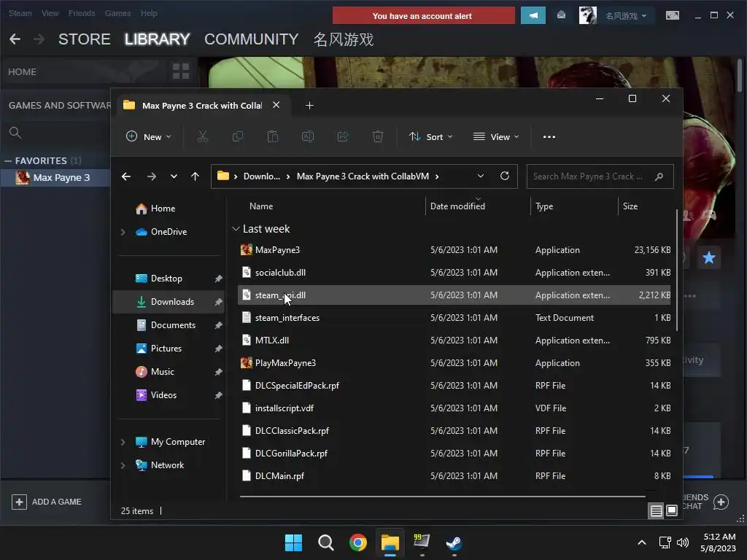Open taskbar Search
Viewport: 747px width, 560px height.
click(x=326, y=542)
